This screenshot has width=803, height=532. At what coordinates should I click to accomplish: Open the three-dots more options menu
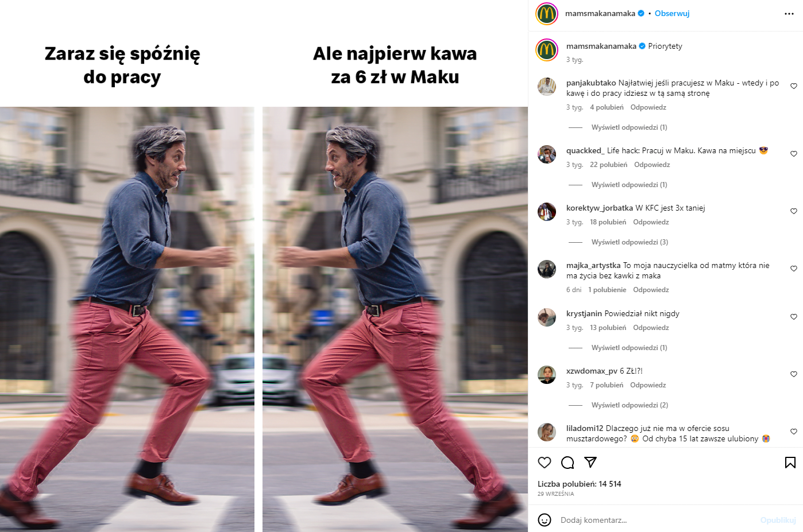point(789,14)
